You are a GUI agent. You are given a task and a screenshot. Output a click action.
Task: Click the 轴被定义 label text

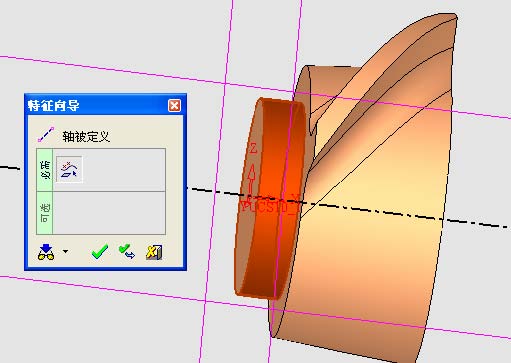[x=86, y=137]
